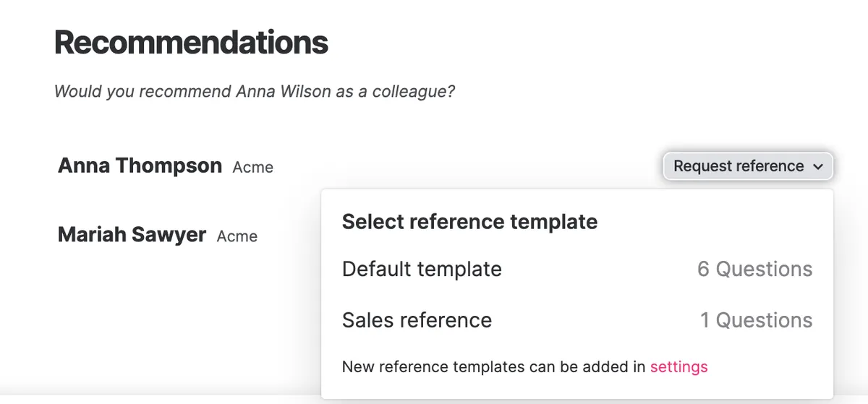Click the Anna Thompson name

click(x=140, y=166)
